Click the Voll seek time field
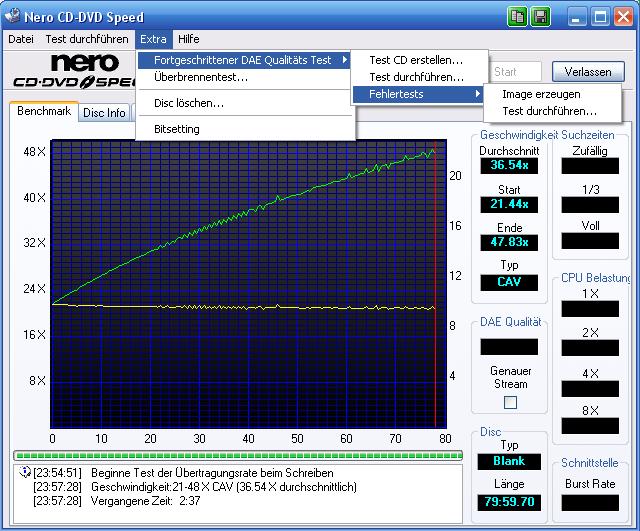The width and height of the screenshot is (640, 531). pos(590,241)
